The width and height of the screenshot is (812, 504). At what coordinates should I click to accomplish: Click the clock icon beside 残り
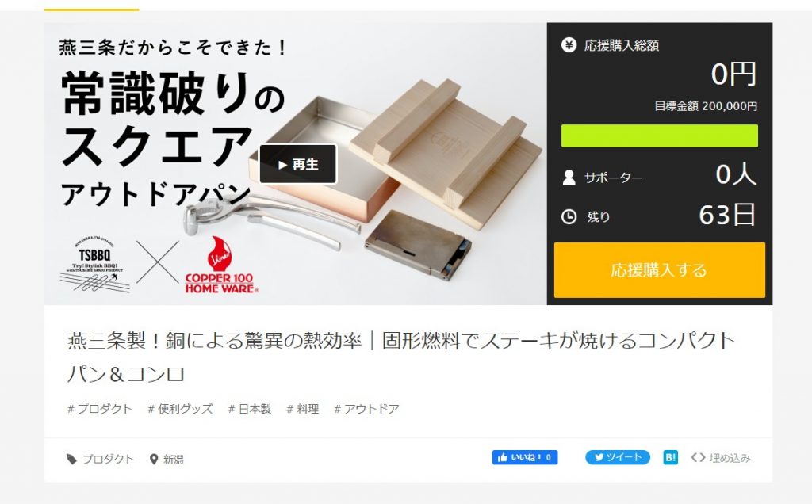569,216
